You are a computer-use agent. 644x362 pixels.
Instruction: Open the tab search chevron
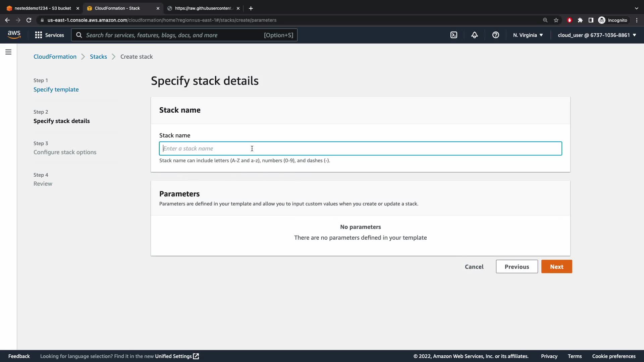(x=636, y=8)
